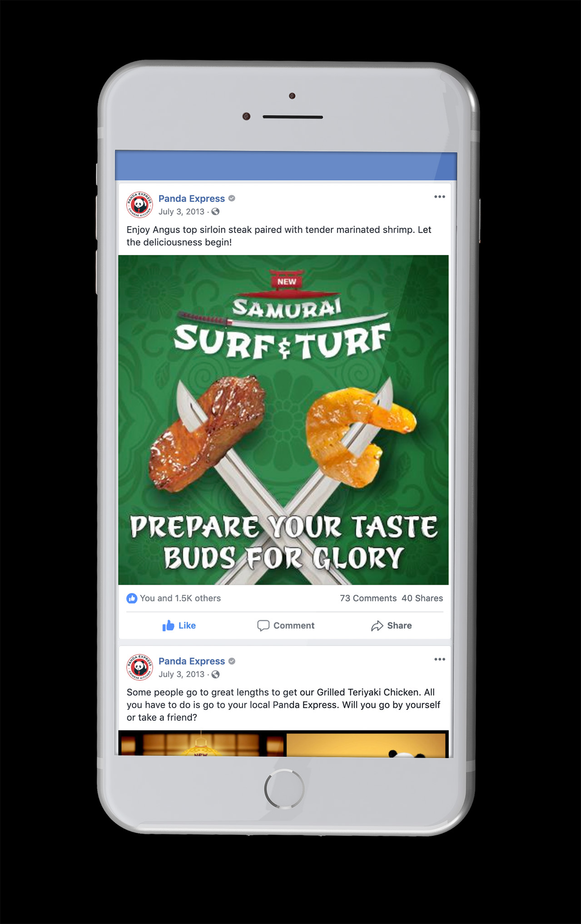Click the July 3, 2013 timestamp on first post
This screenshot has height=924, width=581.
click(x=181, y=212)
